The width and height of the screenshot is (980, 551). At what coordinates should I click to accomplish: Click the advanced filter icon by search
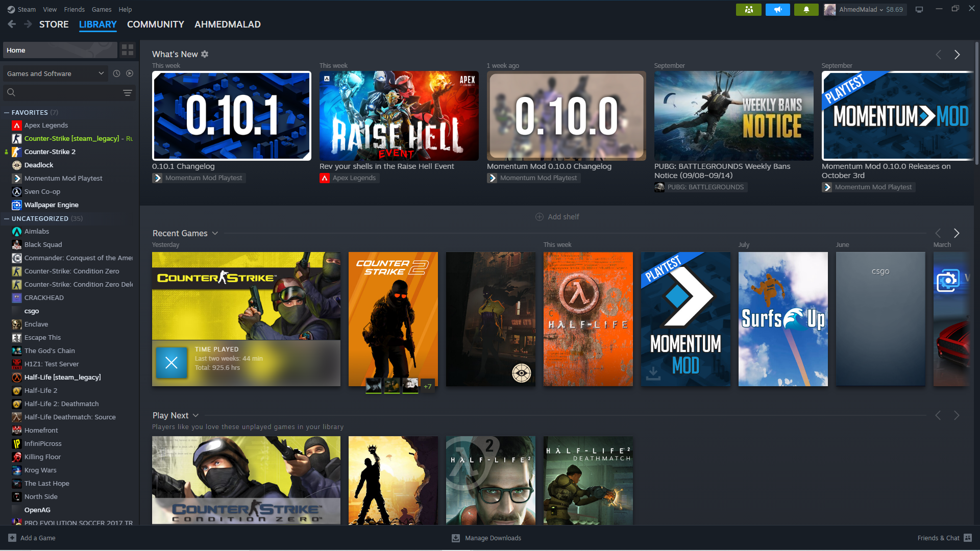(x=128, y=92)
